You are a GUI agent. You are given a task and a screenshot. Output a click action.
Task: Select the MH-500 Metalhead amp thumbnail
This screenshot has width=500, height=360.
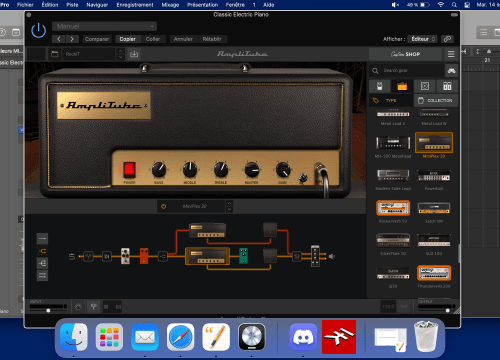coord(393,143)
